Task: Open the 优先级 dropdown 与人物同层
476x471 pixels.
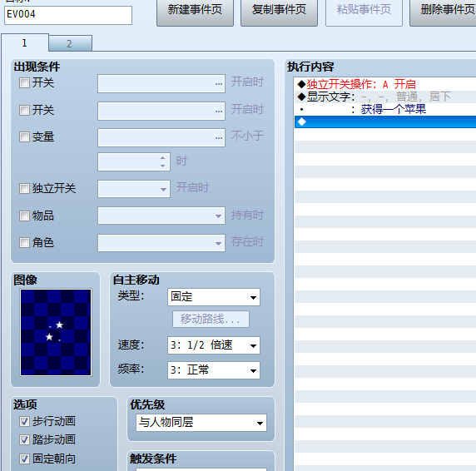Action: click(x=201, y=423)
